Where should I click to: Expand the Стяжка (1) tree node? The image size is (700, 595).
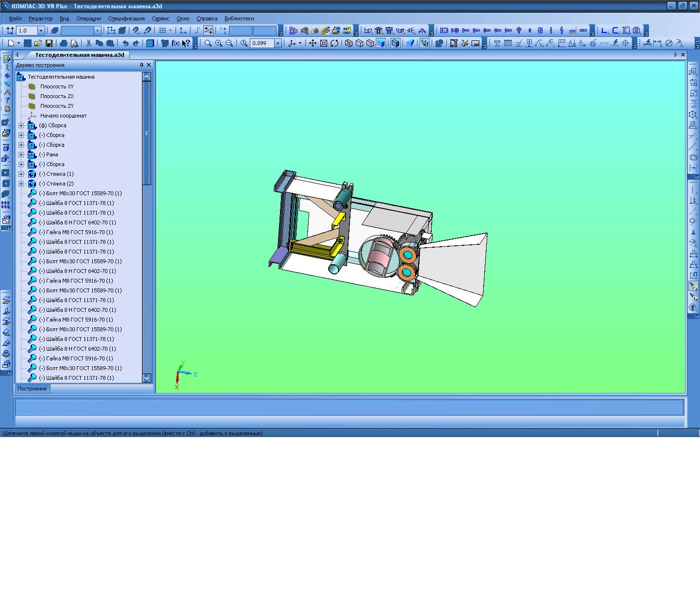(x=21, y=174)
